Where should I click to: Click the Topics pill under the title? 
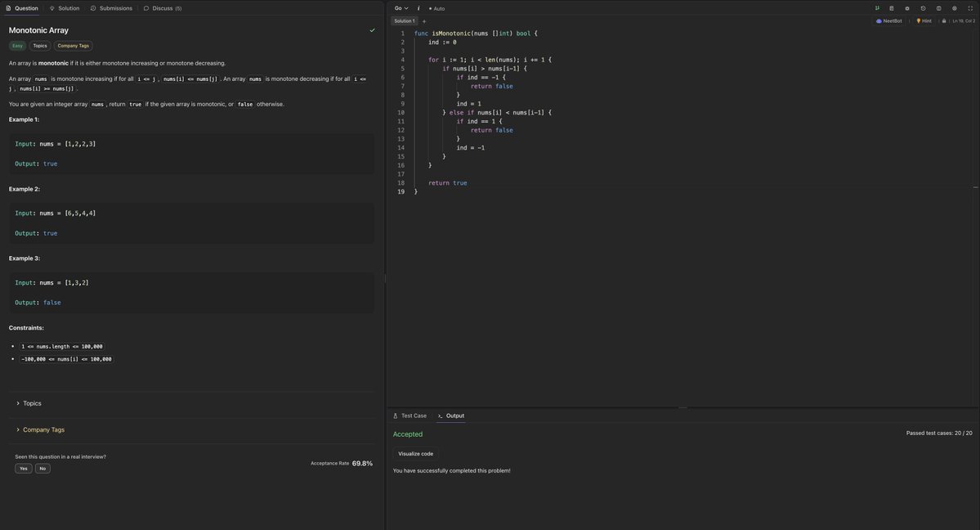40,46
